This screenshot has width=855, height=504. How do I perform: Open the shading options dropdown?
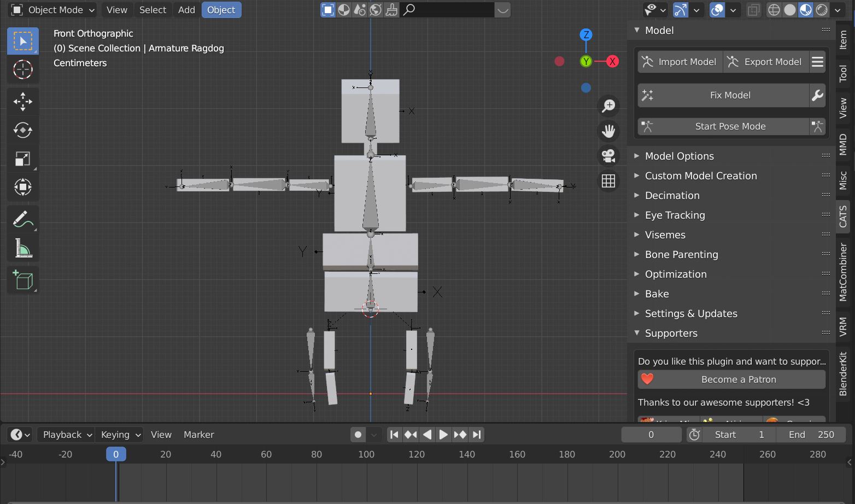coord(838,10)
